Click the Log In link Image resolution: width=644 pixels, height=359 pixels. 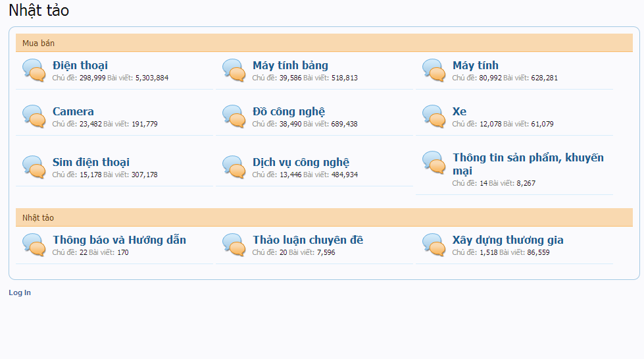pos(20,292)
